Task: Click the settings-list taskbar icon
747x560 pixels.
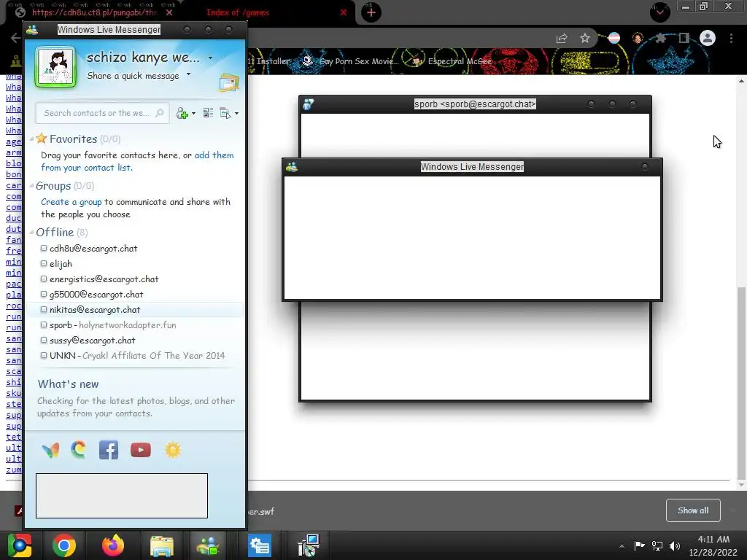Action: pyautogui.click(x=260, y=545)
